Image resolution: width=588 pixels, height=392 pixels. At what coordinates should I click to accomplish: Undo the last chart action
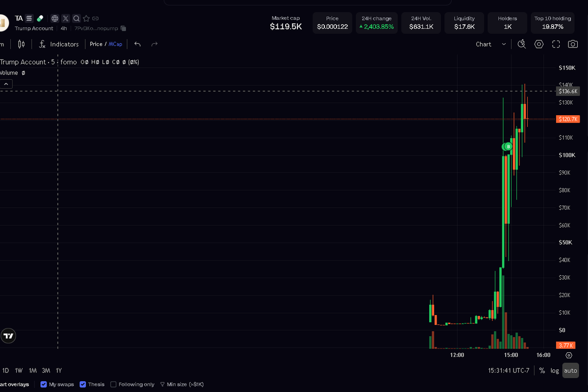click(138, 44)
